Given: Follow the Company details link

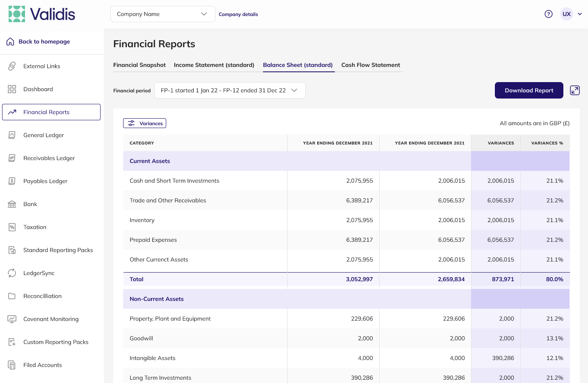Looking at the screenshot, I should point(238,14).
